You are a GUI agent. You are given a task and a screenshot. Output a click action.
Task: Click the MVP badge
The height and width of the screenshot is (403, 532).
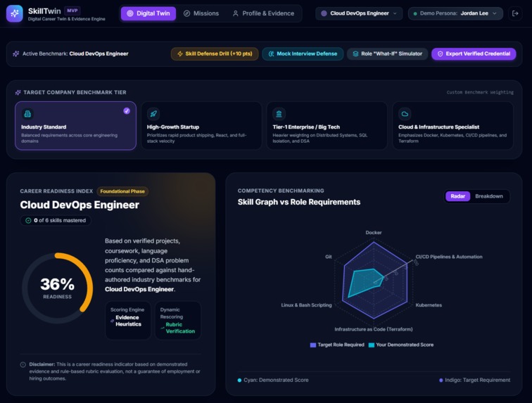(72, 11)
